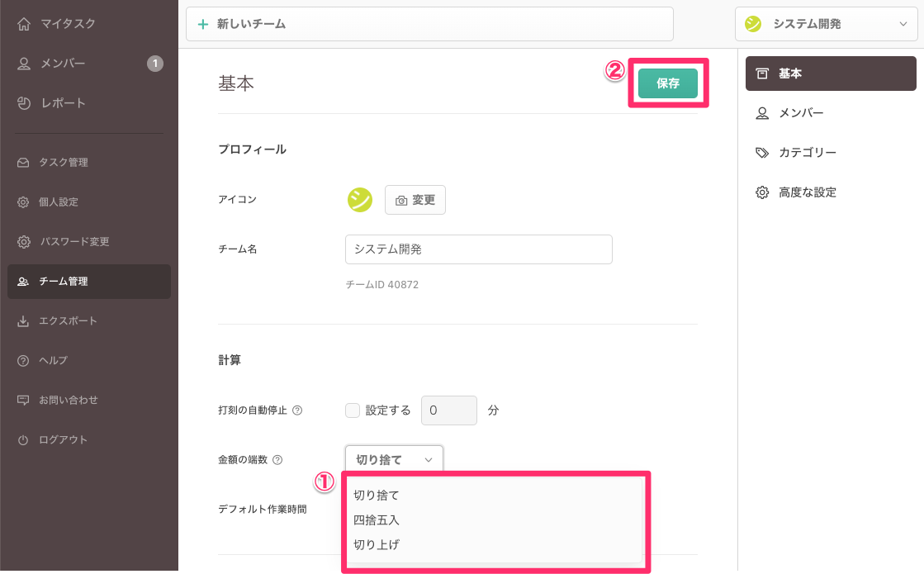Enable the 打刻の自動停止 設定する checkbox
The image size is (924, 574).
(x=353, y=410)
